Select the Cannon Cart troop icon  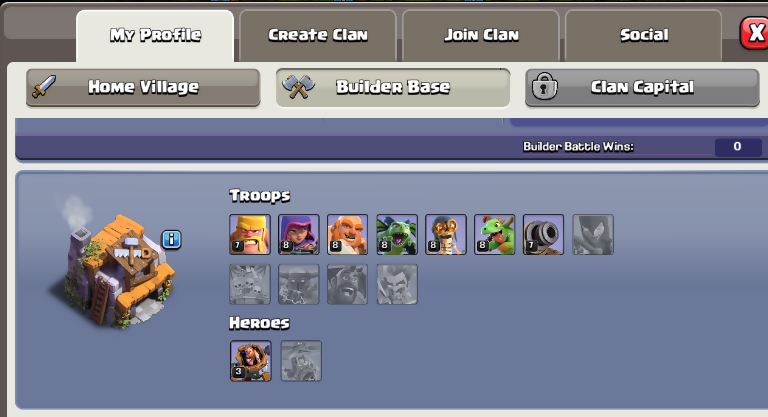[543, 234]
